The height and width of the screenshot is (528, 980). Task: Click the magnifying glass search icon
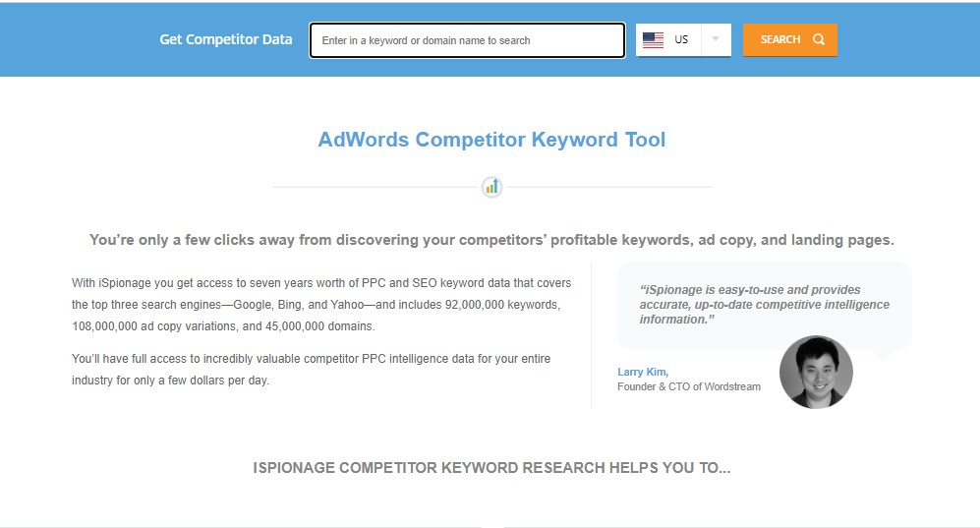coord(819,40)
